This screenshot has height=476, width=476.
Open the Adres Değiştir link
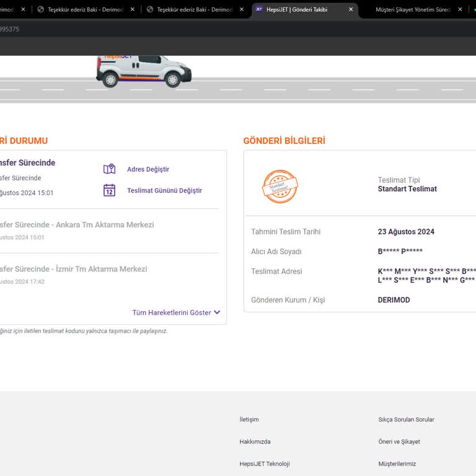pos(148,169)
